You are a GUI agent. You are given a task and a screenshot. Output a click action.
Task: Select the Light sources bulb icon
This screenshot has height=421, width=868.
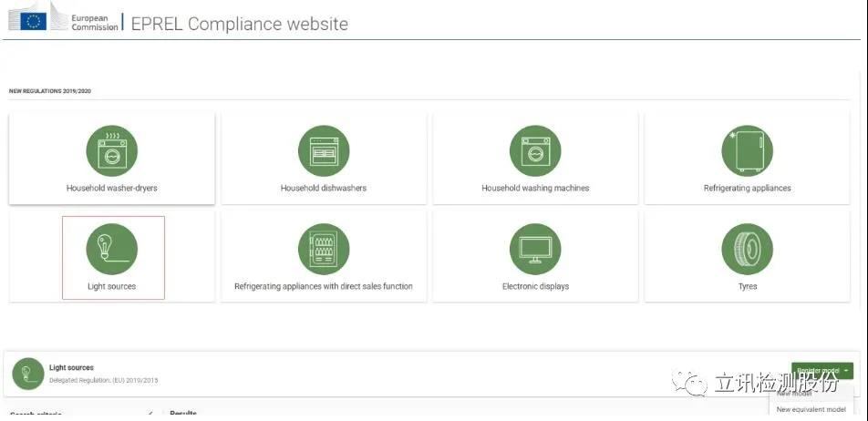click(x=112, y=249)
